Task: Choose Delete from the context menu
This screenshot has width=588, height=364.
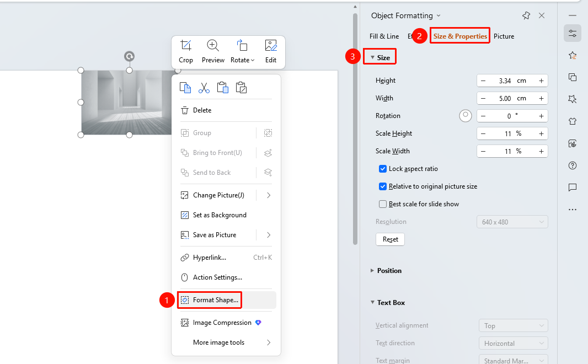Action: pyautogui.click(x=226, y=110)
